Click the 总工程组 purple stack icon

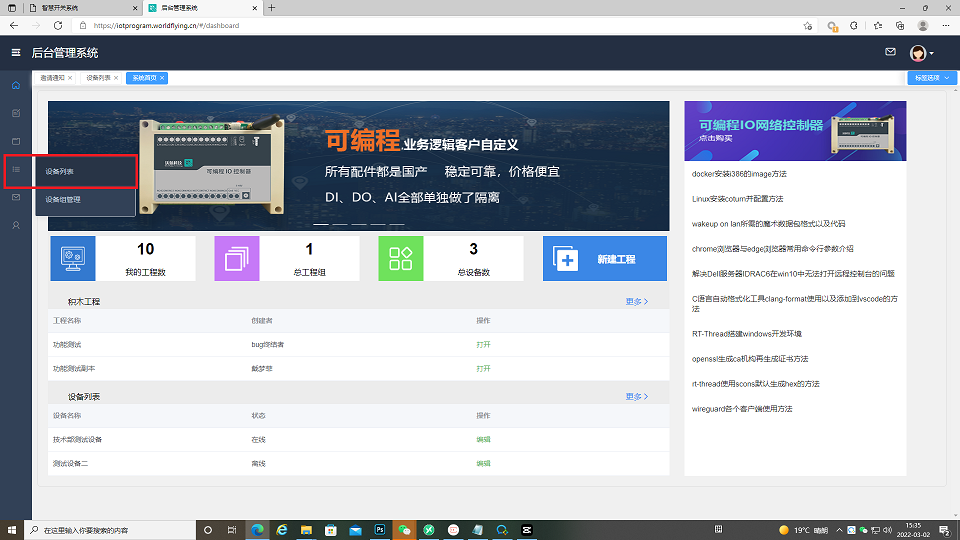pos(237,258)
